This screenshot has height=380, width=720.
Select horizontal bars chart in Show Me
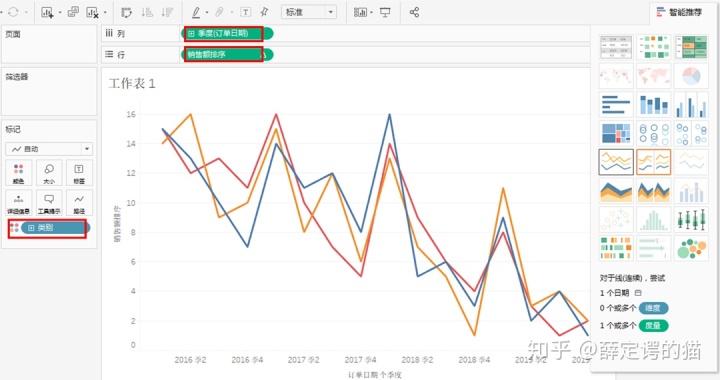pos(616,105)
